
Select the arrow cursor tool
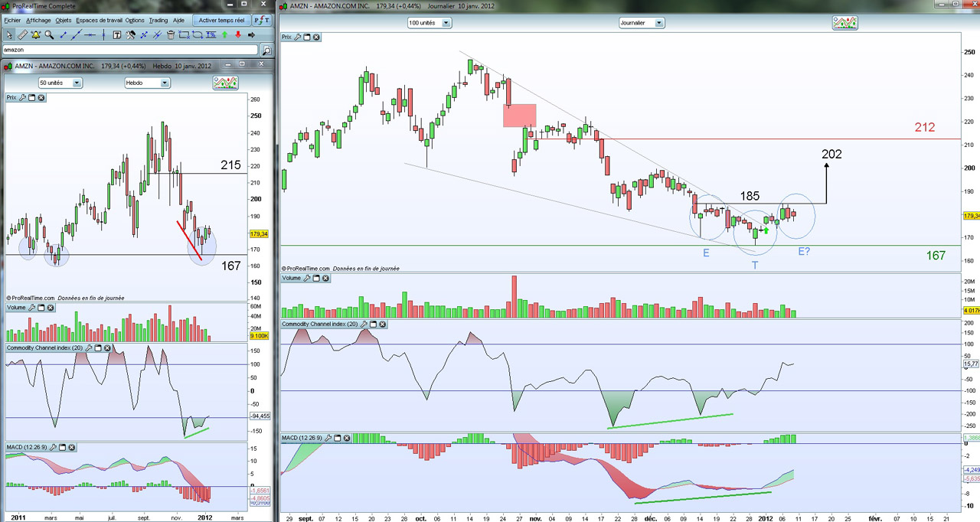point(9,34)
